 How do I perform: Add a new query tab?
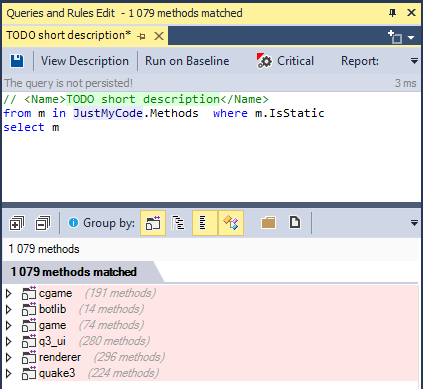395,37
